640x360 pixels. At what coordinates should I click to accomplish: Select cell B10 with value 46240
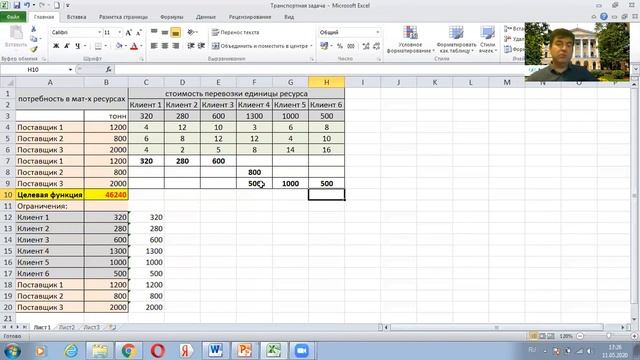(106, 195)
